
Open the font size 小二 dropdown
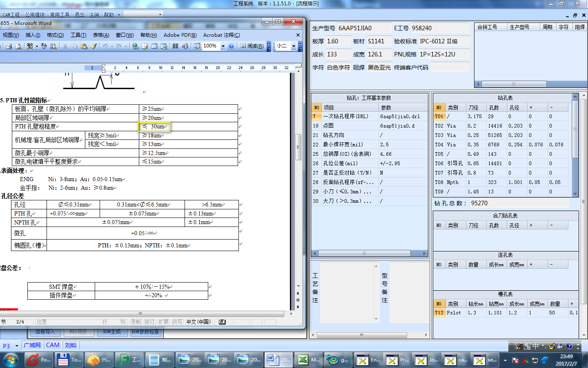[294, 46]
